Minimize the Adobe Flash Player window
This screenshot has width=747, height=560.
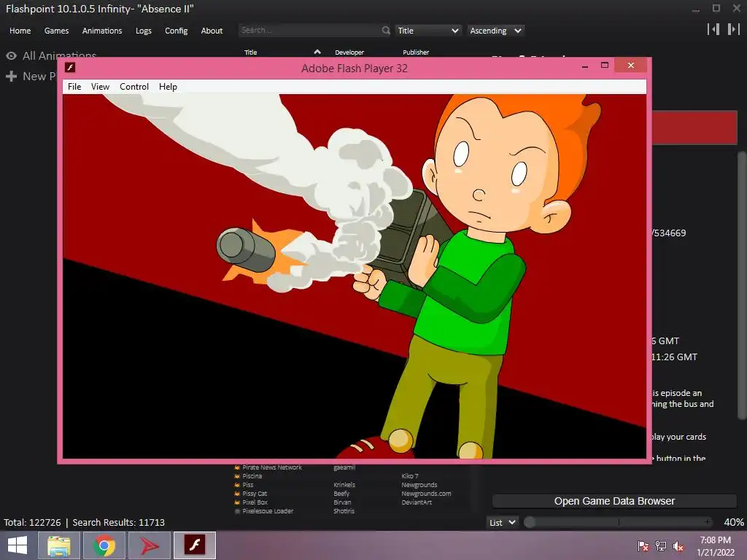pos(585,66)
